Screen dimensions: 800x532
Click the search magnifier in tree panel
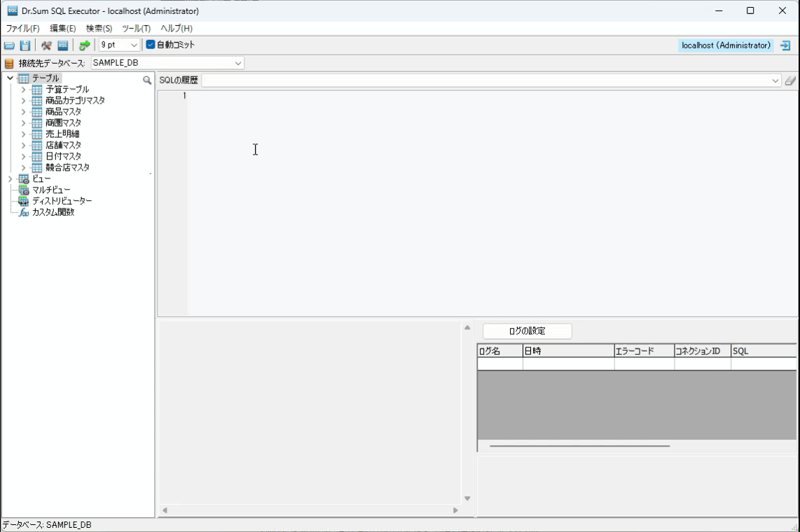(147, 80)
